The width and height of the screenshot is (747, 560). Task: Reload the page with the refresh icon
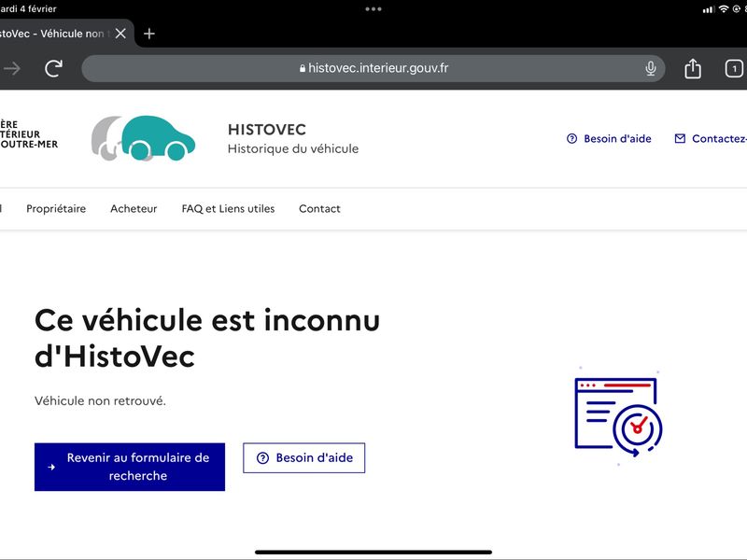point(54,68)
